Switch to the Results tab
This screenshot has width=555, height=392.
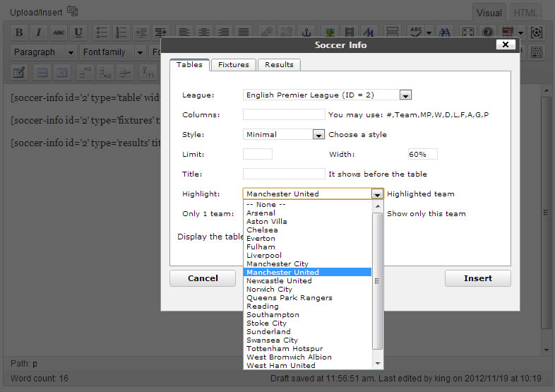(279, 65)
